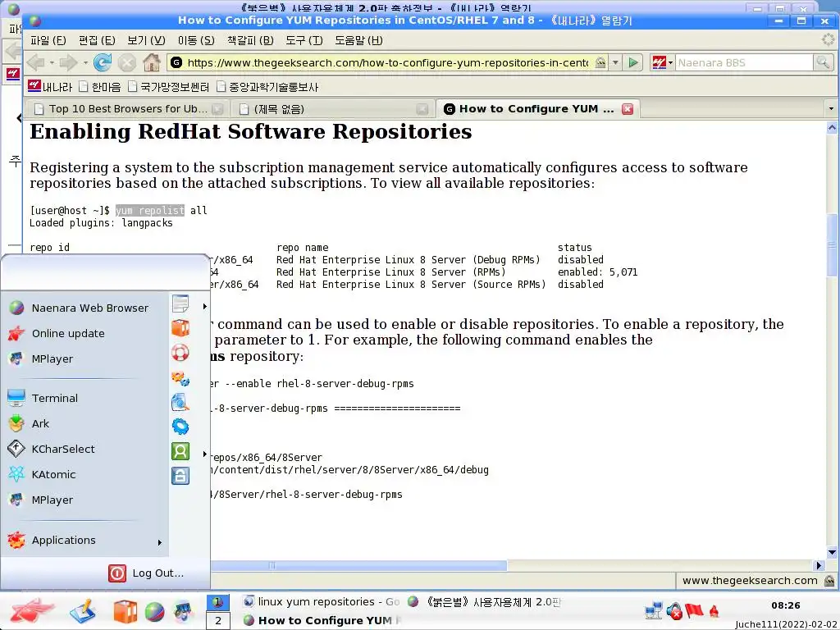
Task: Open MPlayer listed below KAtomic
Action: coord(84,500)
